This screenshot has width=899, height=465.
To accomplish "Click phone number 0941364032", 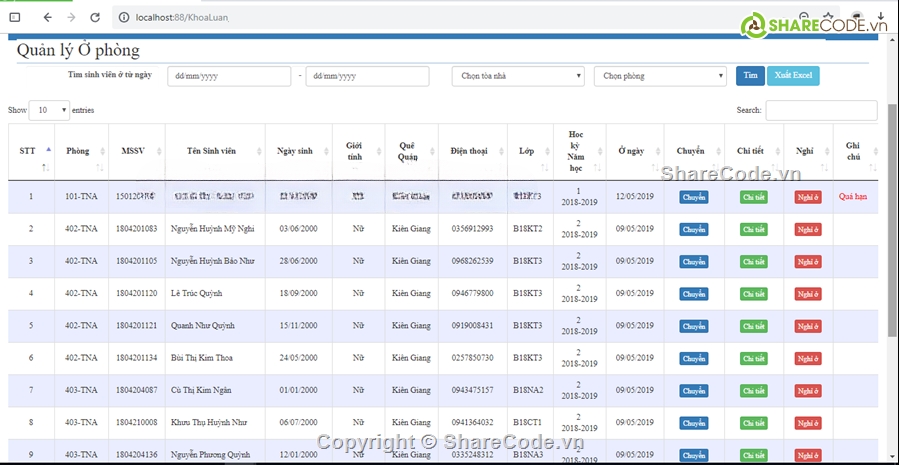I will (x=472, y=423).
